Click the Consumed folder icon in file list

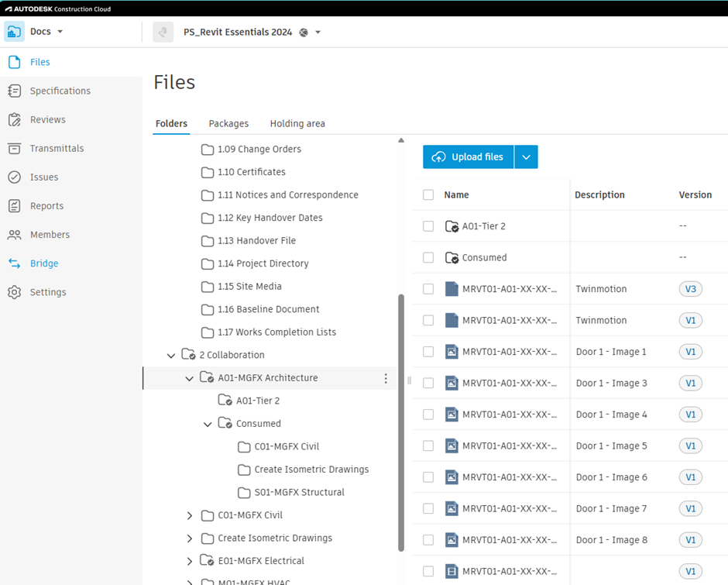[x=452, y=257]
